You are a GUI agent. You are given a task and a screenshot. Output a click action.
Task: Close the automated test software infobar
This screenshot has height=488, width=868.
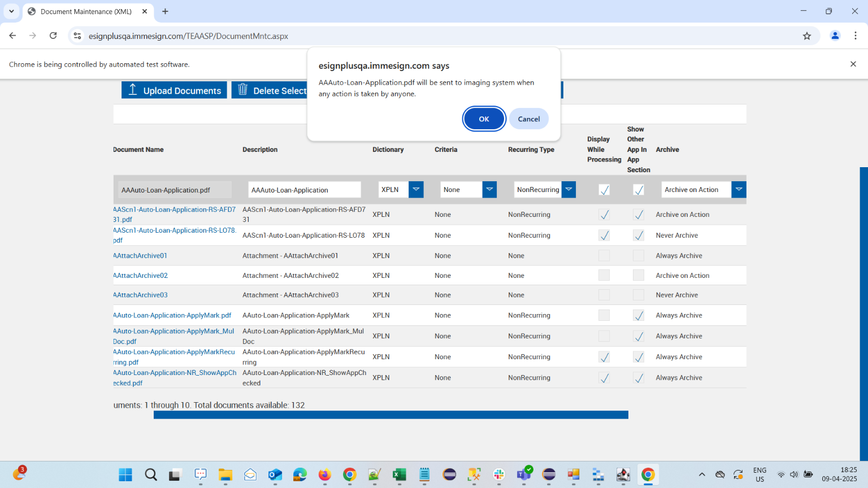pyautogui.click(x=853, y=64)
